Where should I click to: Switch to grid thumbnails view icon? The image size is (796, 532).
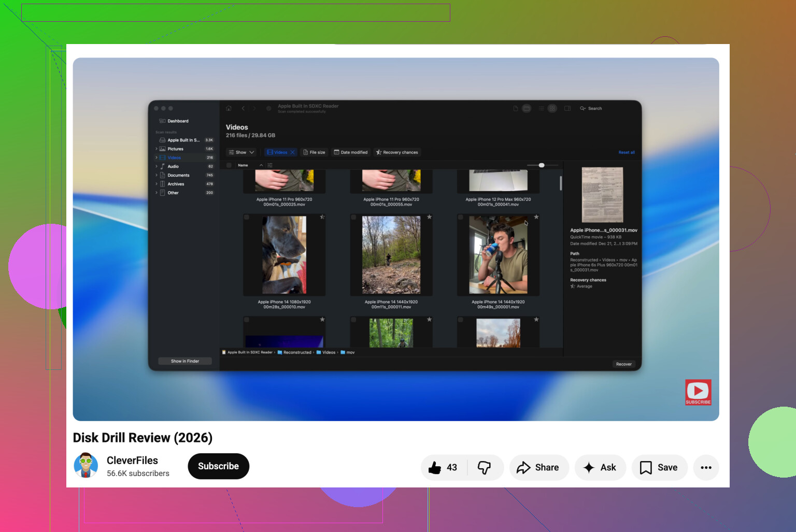click(x=552, y=108)
